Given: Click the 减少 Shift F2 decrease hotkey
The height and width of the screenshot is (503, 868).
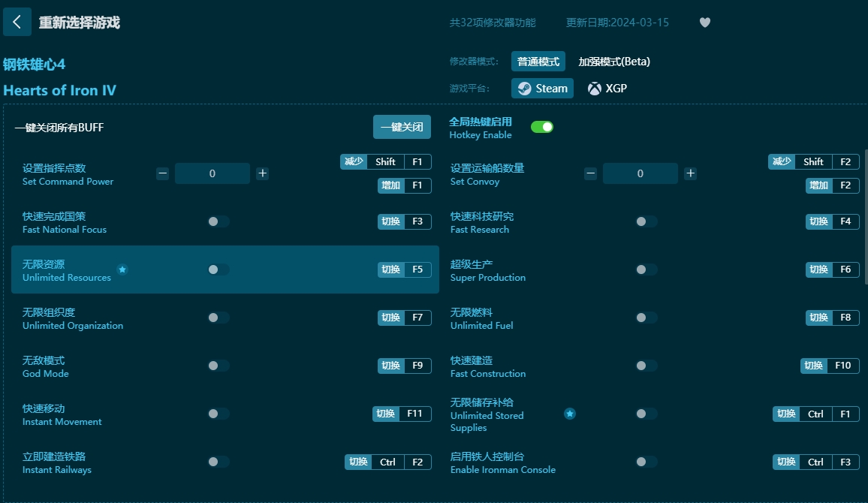Looking at the screenshot, I should (813, 161).
